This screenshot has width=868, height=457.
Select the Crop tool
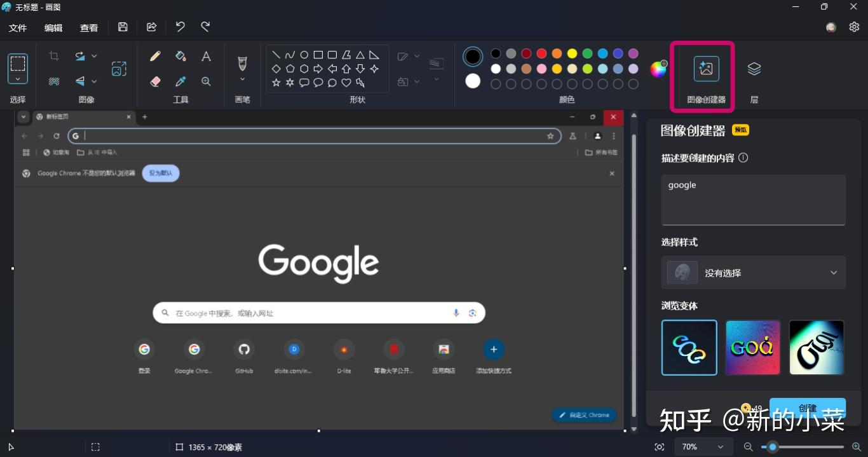(x=54, y=56)
